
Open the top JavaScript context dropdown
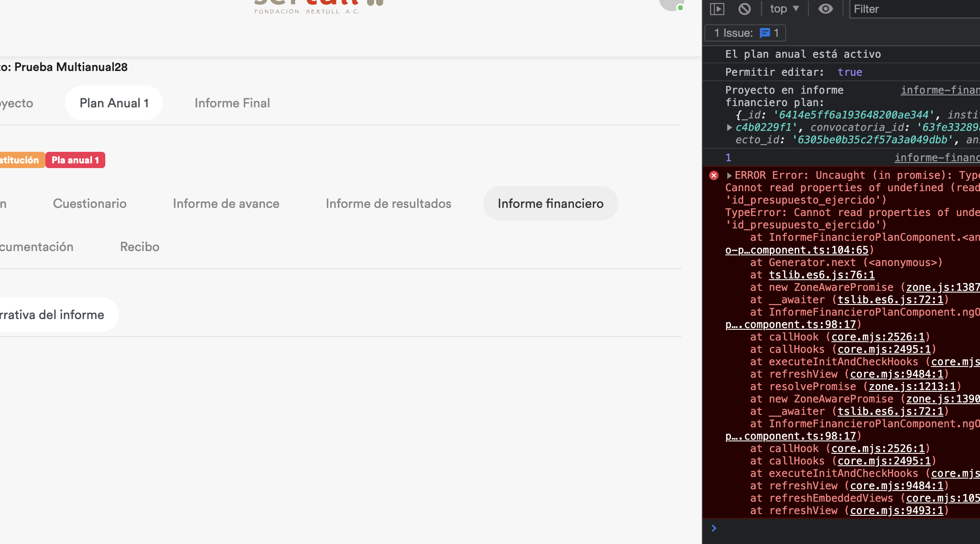pyautogui.click(x=784, y=9)
